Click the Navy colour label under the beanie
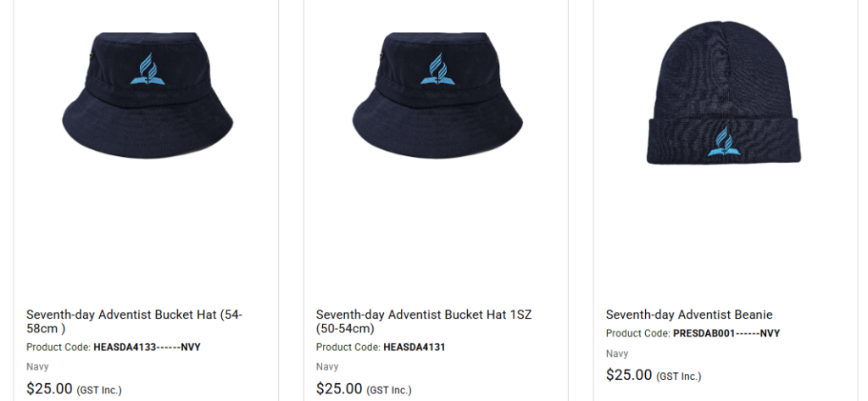Image resolution: width=868 pixels, height=401 pixels. [617, 354]
